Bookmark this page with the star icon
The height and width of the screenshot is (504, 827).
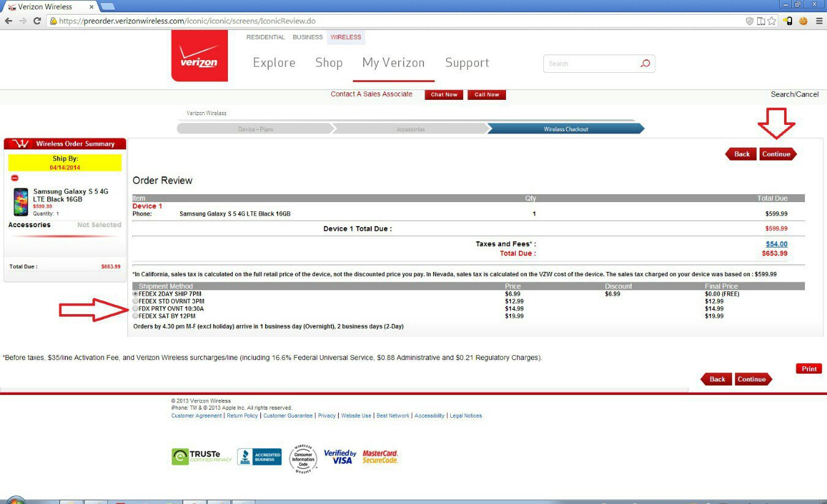coord(772,21)
